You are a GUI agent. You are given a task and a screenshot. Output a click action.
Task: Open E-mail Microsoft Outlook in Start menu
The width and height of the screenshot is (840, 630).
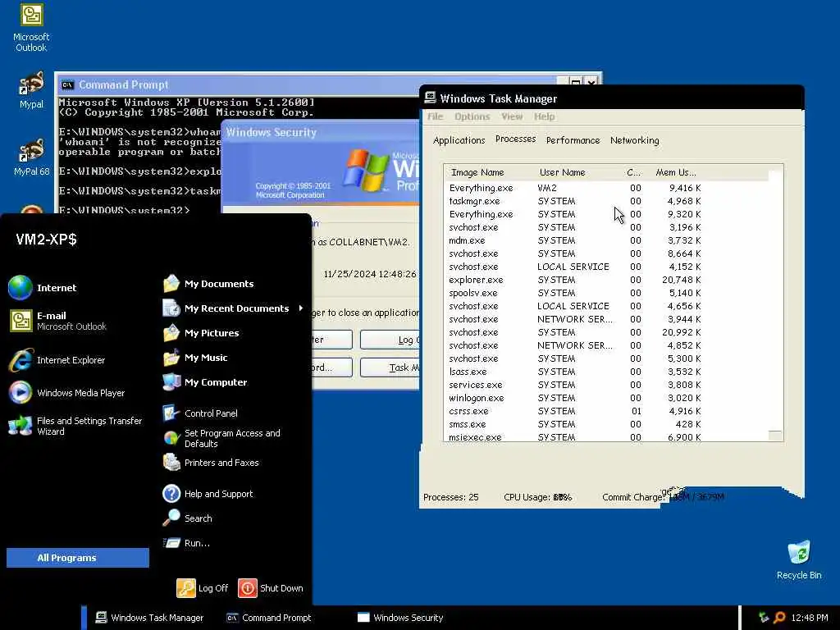point(57,321)
